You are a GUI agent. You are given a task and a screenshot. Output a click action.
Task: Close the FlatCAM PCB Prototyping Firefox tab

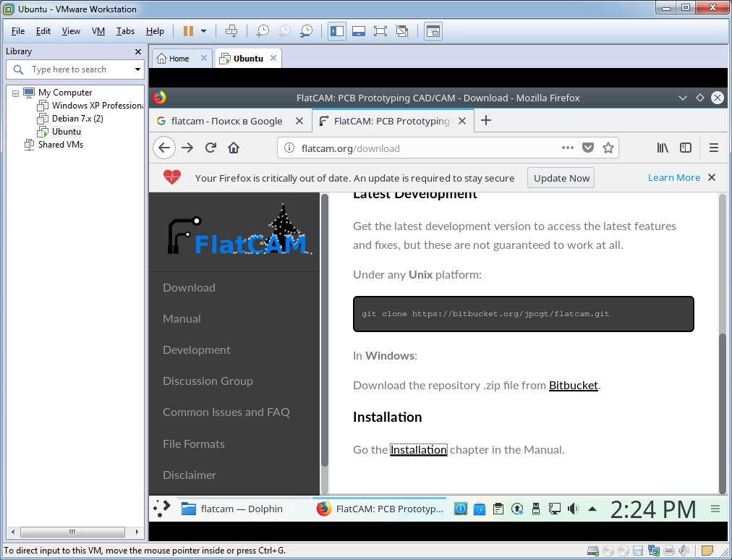click(x=462, y=121)
